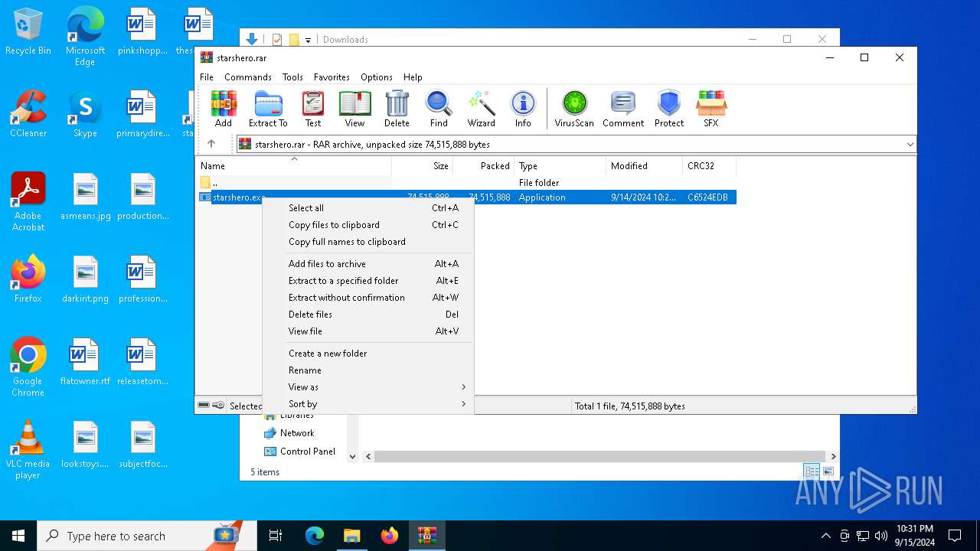Click the Protect toolbar icon
The height and width of the screenshot is (551, 980).
click(x=669, y=109)
